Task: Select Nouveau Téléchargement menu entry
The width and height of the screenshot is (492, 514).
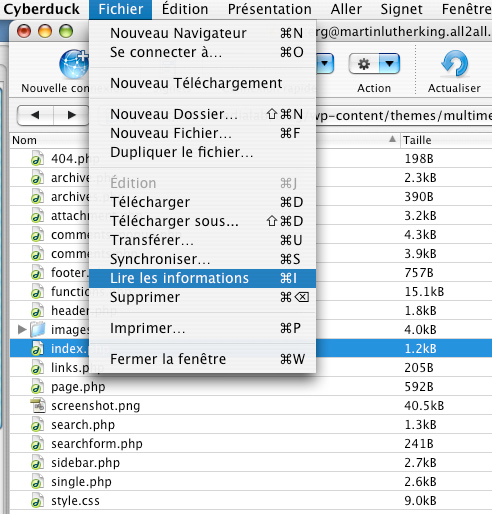Action: pyautogui.click(x=202, y=83)
